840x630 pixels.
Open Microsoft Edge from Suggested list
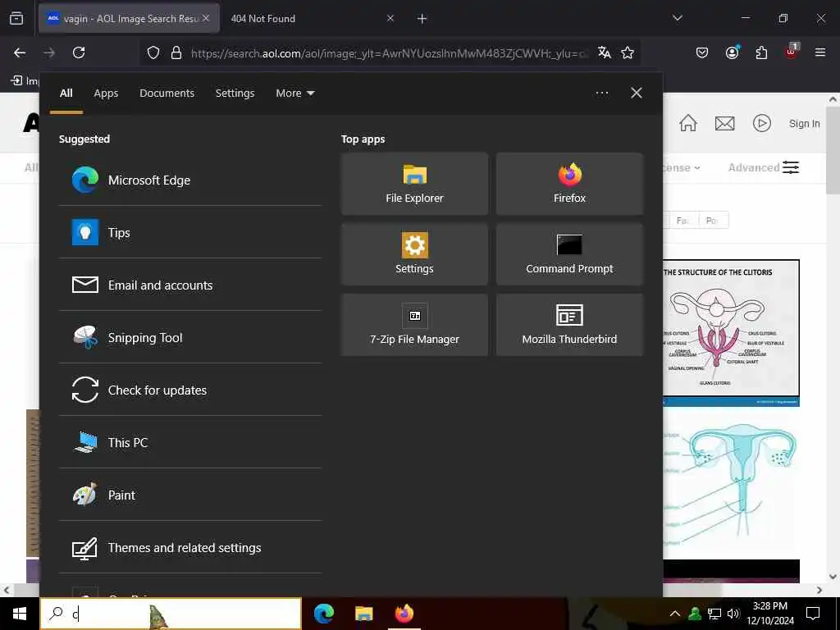pyautogui.click(x=190, y=180)
